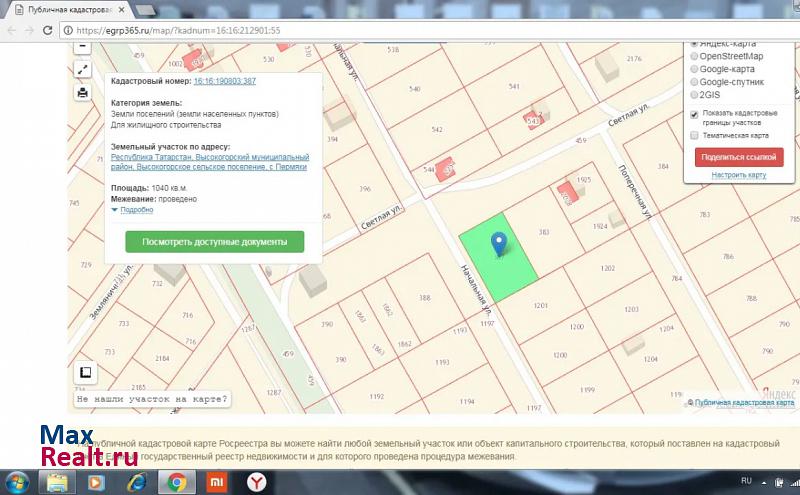
Task: Select OpenStreetMap as base map
Action: coord(695,57)
